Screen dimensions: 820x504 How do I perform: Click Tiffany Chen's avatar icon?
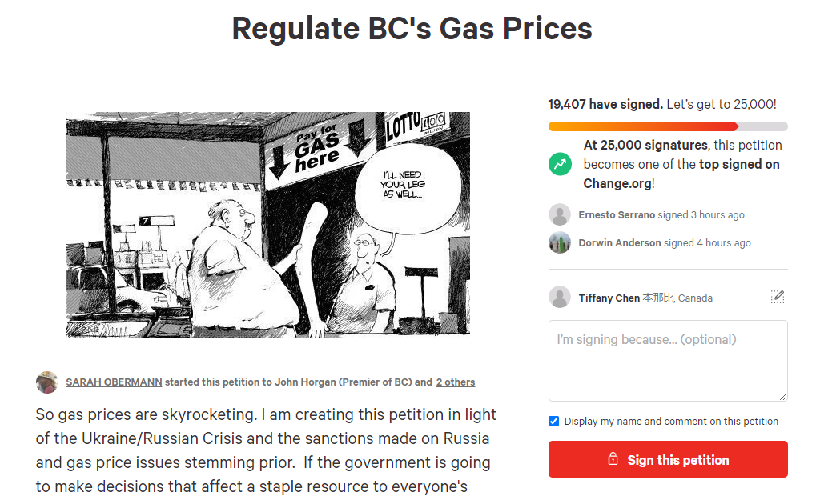click(x=560, y=298)
